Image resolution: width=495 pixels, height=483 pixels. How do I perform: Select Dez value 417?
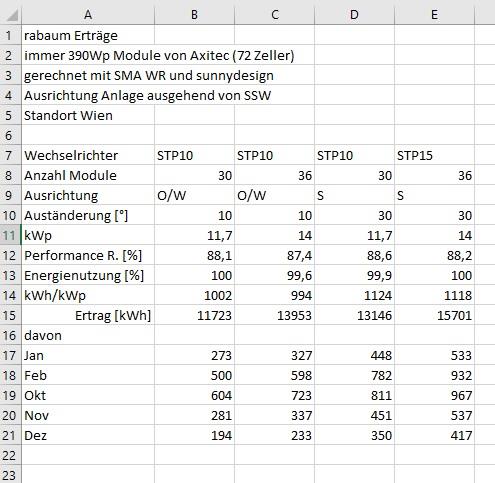click(434, 435)
